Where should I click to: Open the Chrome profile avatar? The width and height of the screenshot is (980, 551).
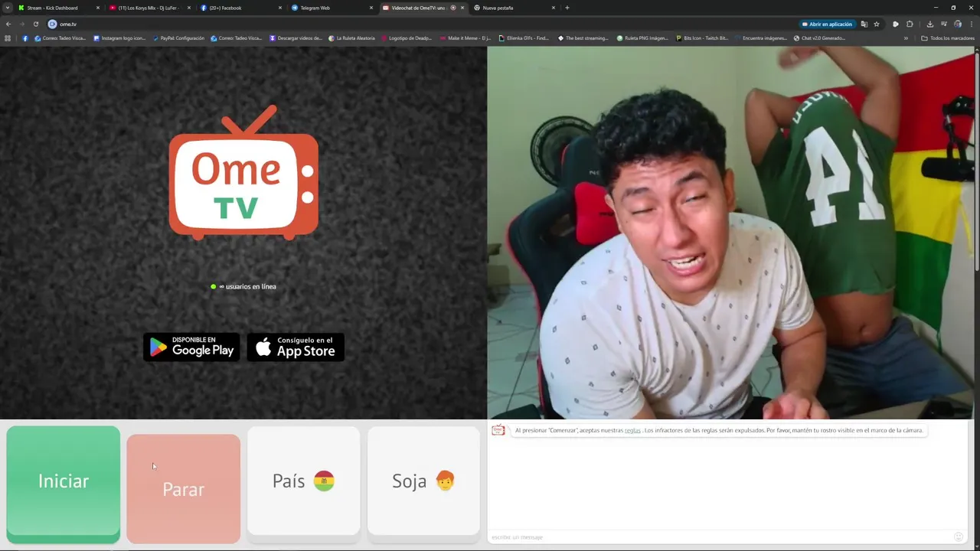coord(957,24)
